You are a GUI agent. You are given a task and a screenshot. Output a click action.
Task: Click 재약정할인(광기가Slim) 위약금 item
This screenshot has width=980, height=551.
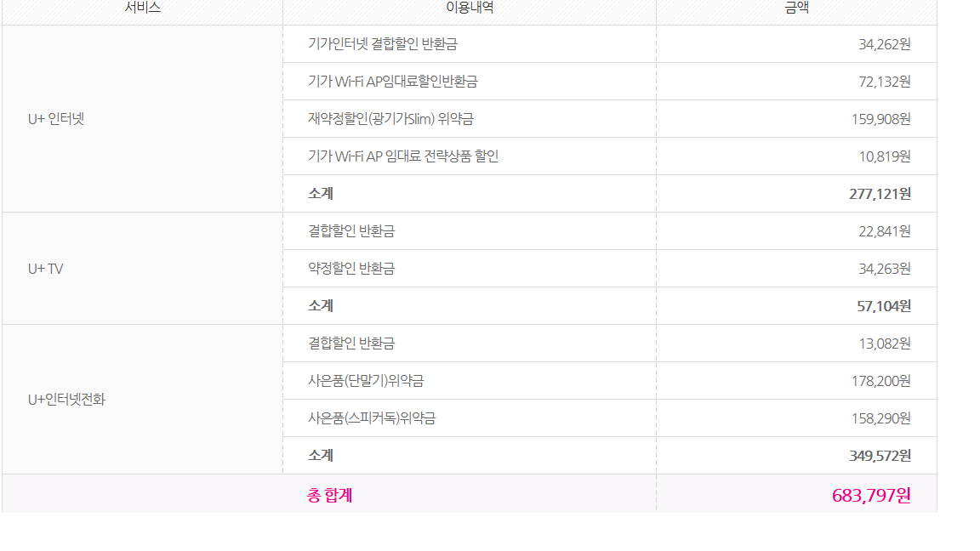coord(390,119)
